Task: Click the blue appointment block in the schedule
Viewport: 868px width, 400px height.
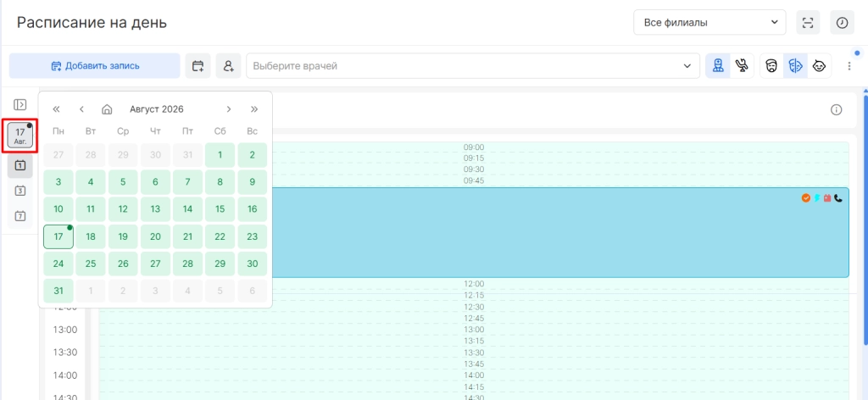Action: (559, 232)
